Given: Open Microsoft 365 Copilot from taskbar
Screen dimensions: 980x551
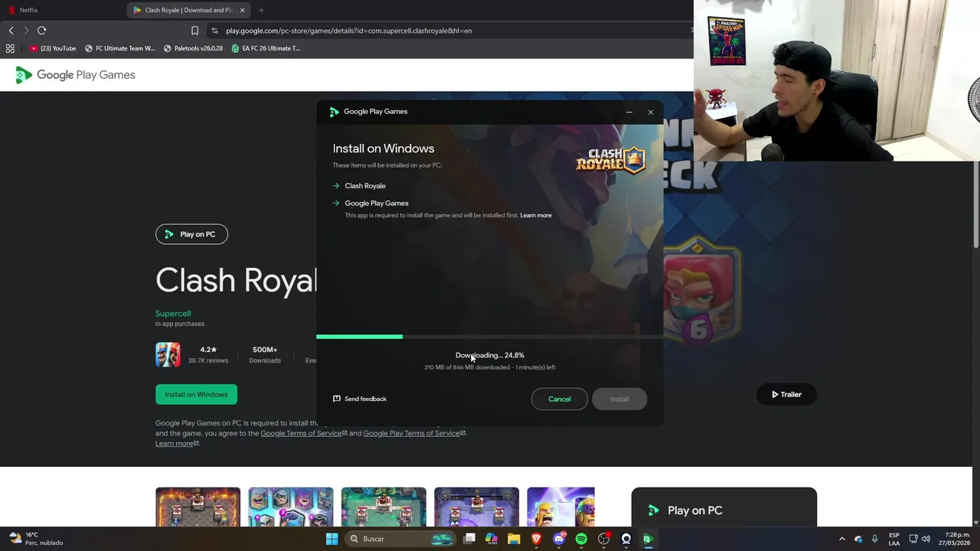Looking at the screenshot, I should 492,539.
